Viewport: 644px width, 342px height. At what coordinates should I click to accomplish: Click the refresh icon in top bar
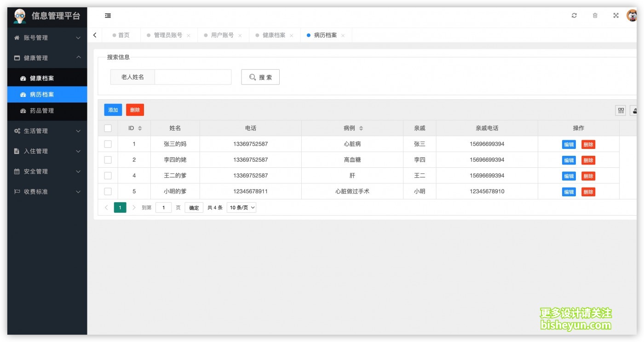(574, 16)
